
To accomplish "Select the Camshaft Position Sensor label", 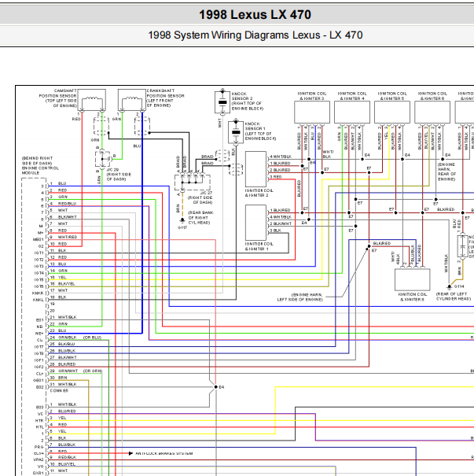I will [x=57, y=98].
